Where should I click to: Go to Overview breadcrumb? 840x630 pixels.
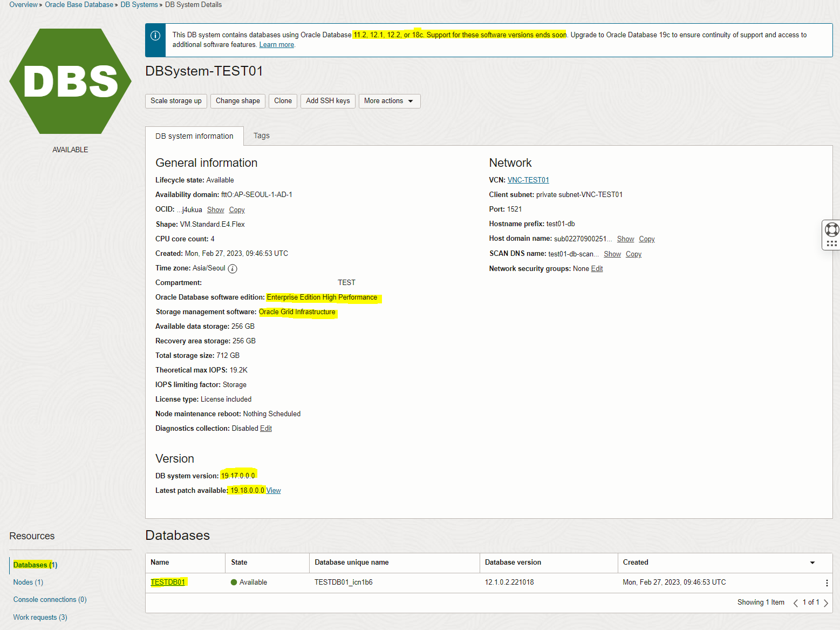tap(24, 5)
